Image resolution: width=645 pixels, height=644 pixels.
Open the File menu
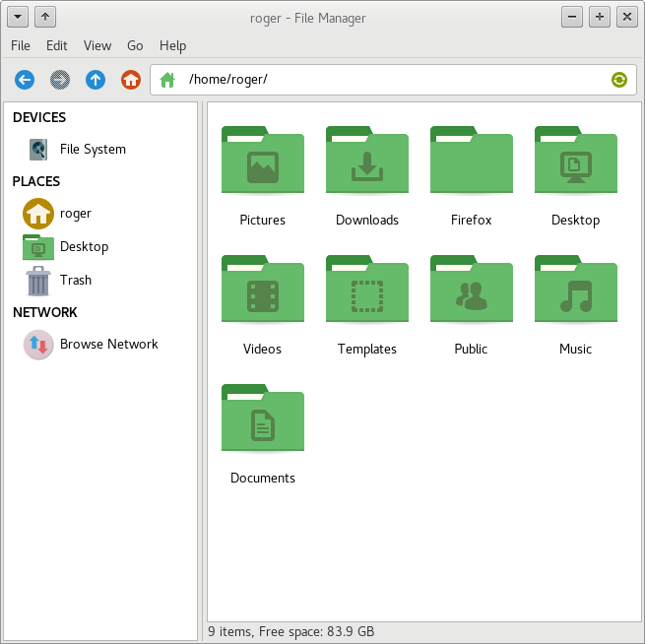click(21, 45)
